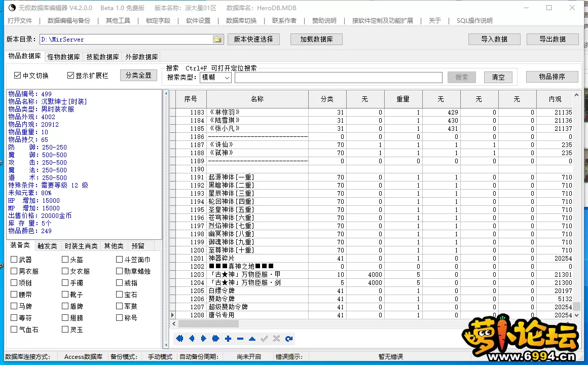Open 其他工具 menu
This screenshot has height=365, width=588.
pyautogui.click(x=118, y=21)
